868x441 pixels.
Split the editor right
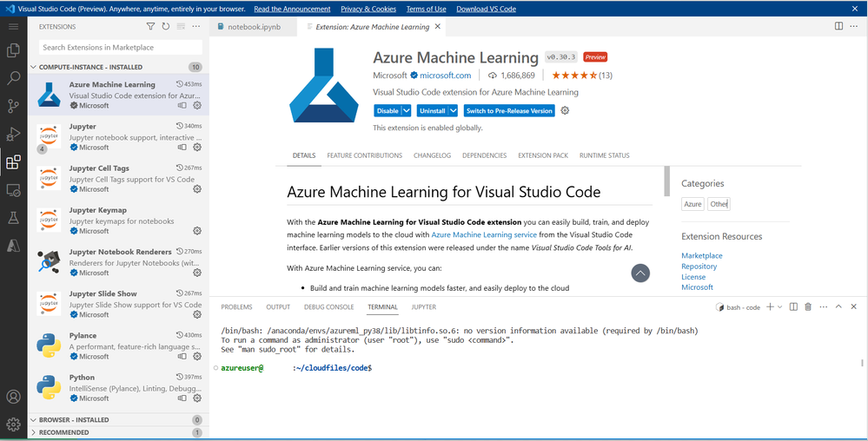tap(839, 27)
